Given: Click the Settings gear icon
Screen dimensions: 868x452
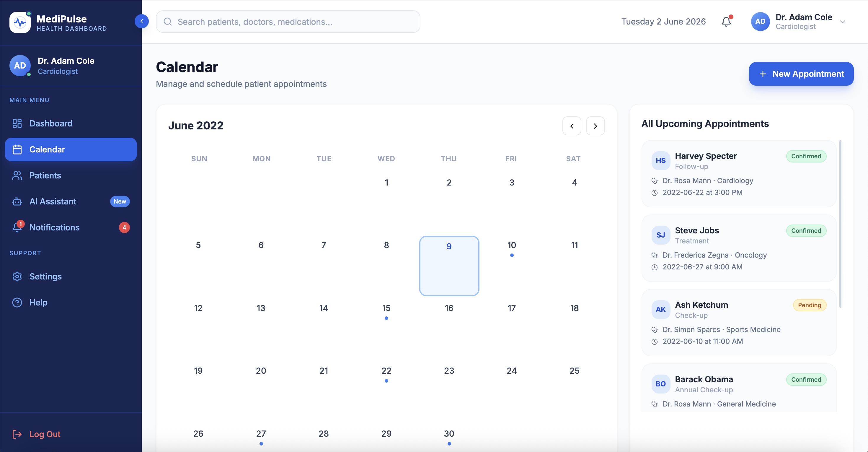Looking at the screenshot, I should (17, 277).
